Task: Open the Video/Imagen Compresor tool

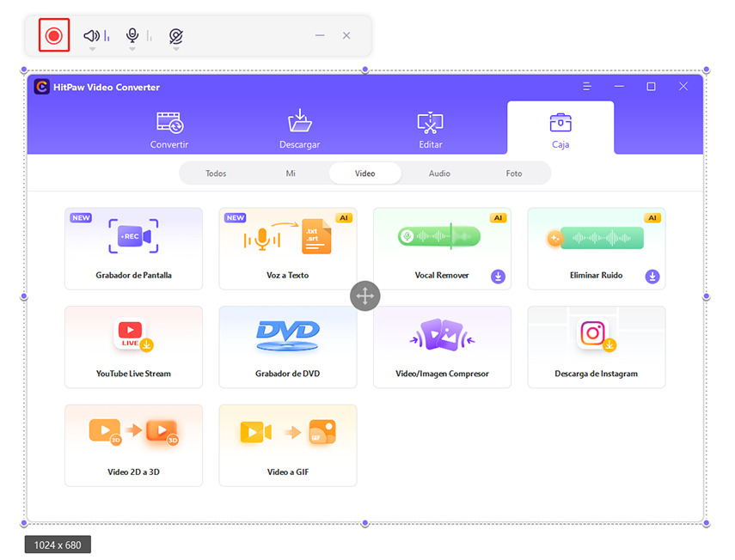Action: click(442, 347)
